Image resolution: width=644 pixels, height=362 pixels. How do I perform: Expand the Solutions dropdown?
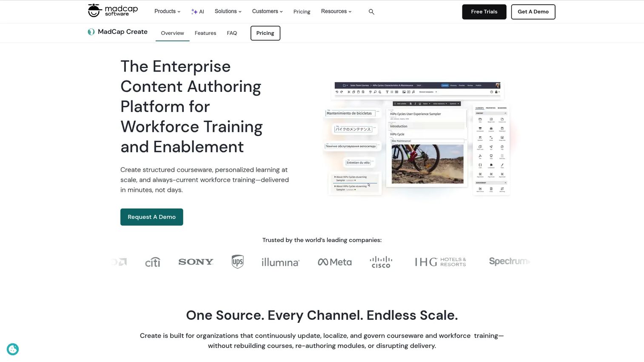click(228, 11)
